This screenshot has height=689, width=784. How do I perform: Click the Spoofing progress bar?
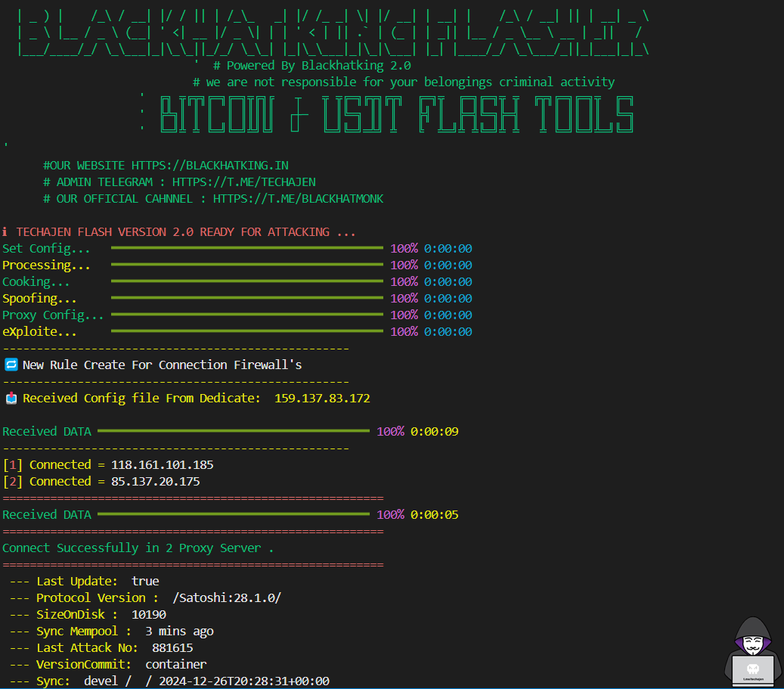tap(247, 298)
